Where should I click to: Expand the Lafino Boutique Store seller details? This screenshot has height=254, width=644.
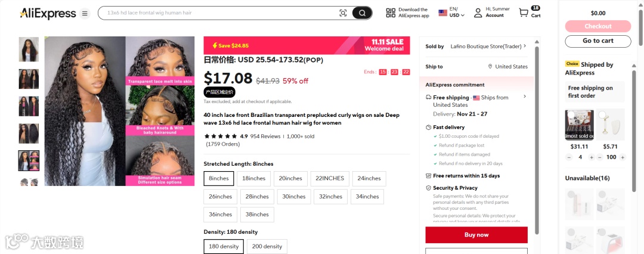(525, 47)
